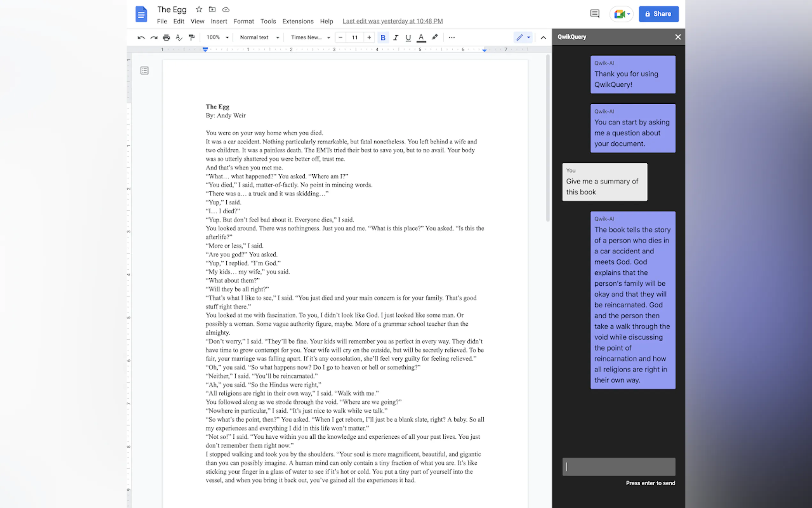Click the spell check icon
This screenshot has width=812, height=508.
tap(179, 37)
